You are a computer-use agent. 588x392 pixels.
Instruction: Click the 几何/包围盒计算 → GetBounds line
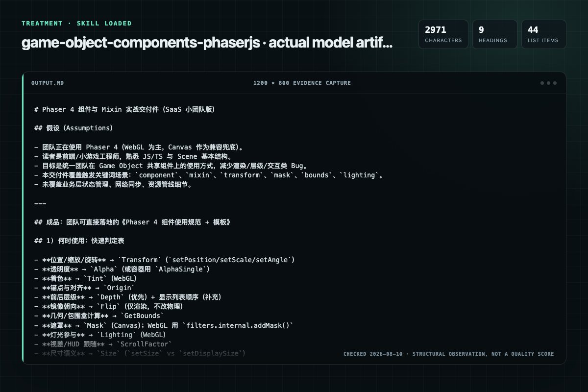click(99, 316)
